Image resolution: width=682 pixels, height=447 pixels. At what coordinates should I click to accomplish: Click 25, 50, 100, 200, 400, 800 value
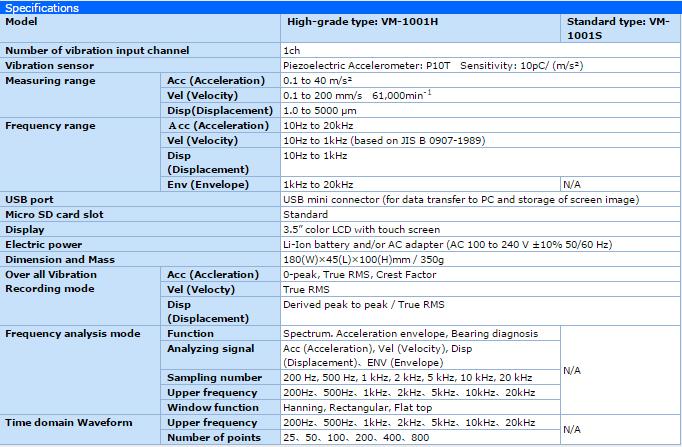pyautogui.click(x=356, y=437)
